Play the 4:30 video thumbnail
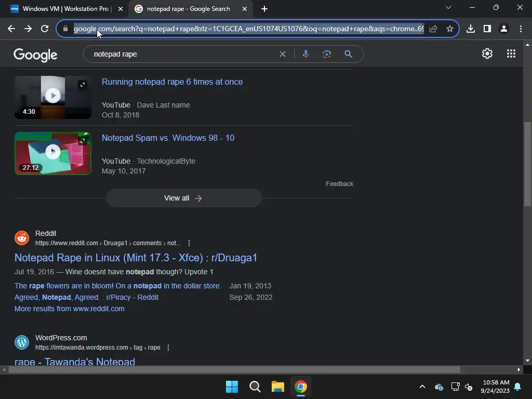 (x=53, y=96)
